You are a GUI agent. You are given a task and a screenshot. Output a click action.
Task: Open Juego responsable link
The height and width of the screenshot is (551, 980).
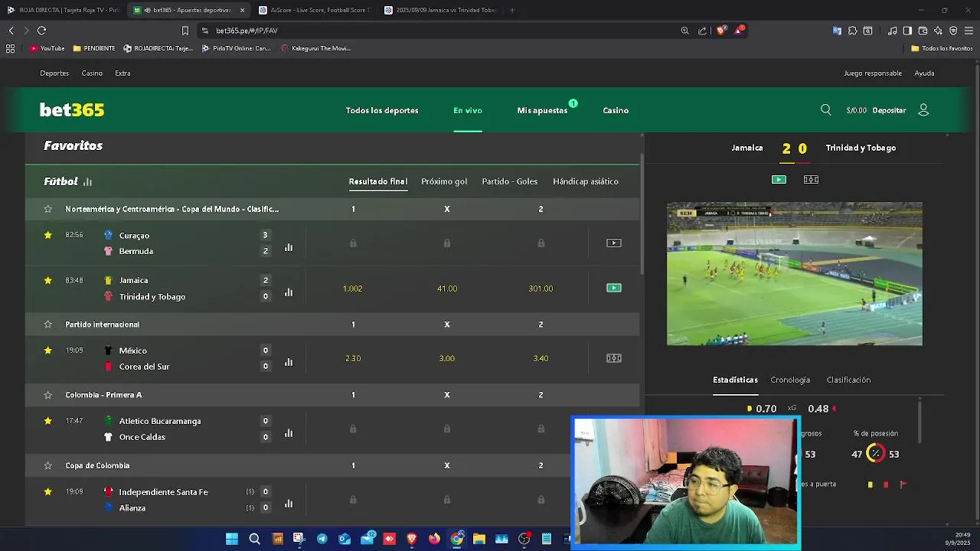click(873, 73)
